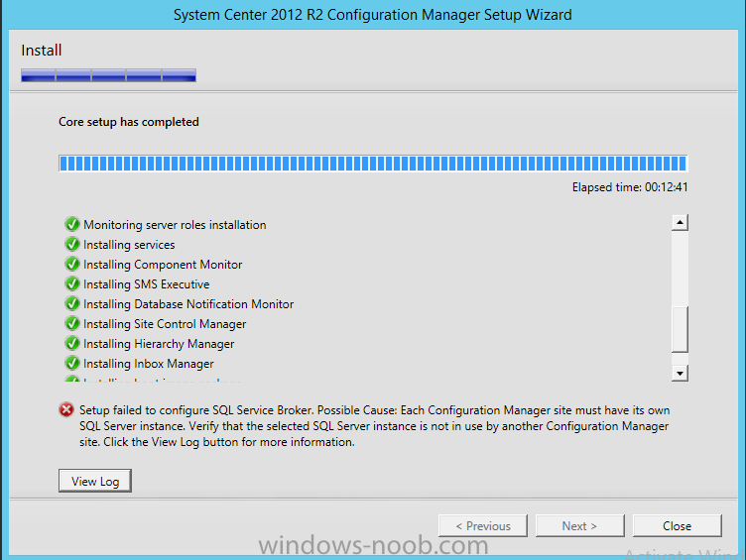Click green check icon beside Installing Inbox Manager
The height and width of the screenshot is (560, 746).
click(71, 364)
